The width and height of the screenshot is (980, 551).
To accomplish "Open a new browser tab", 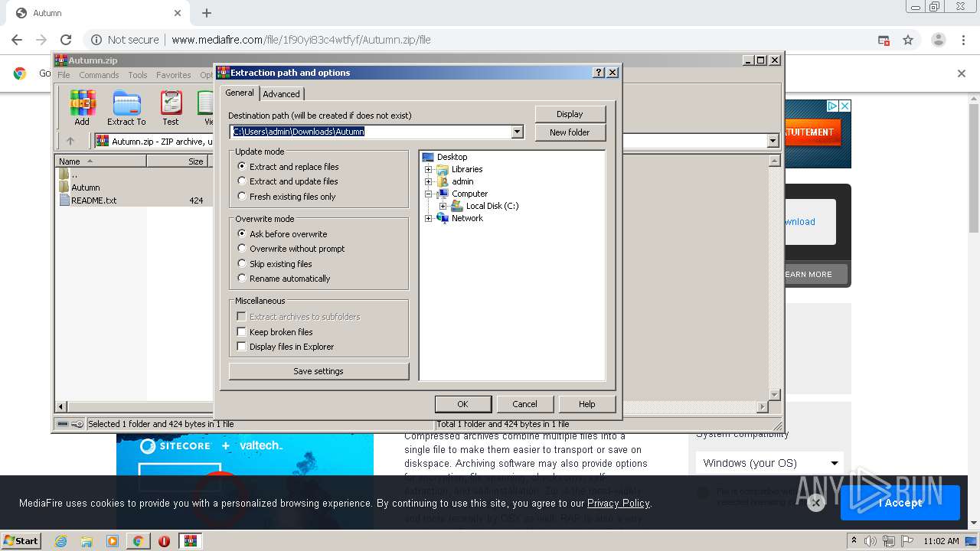I will click(207, 13).
